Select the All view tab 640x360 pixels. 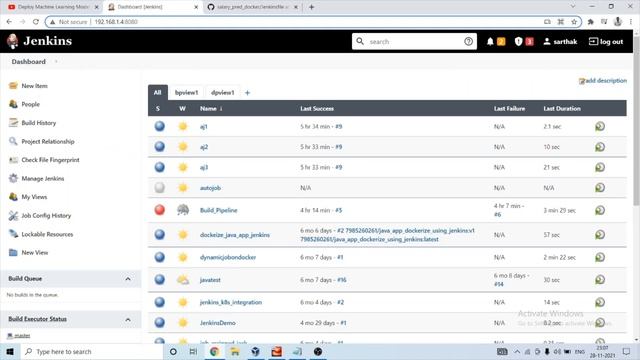point(158,93)
